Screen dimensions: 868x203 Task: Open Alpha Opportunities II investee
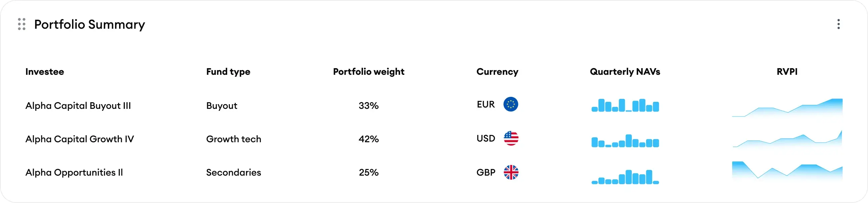pos(74,173)
